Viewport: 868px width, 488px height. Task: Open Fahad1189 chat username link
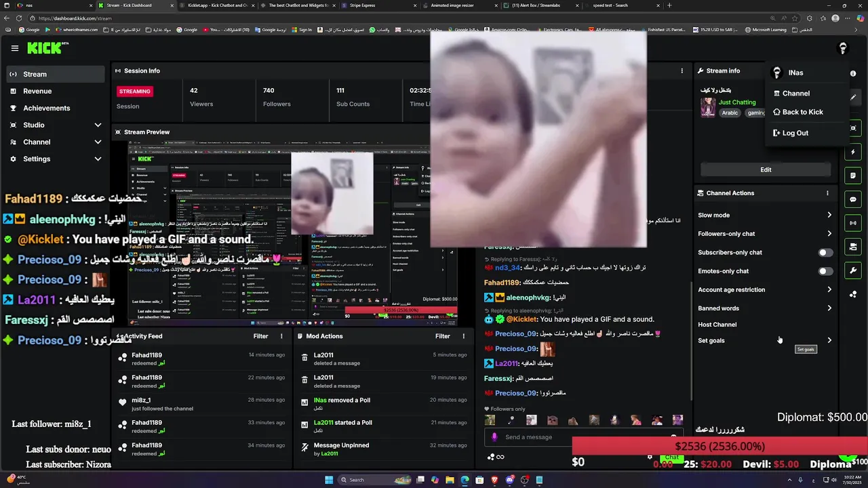coord(502,283)
